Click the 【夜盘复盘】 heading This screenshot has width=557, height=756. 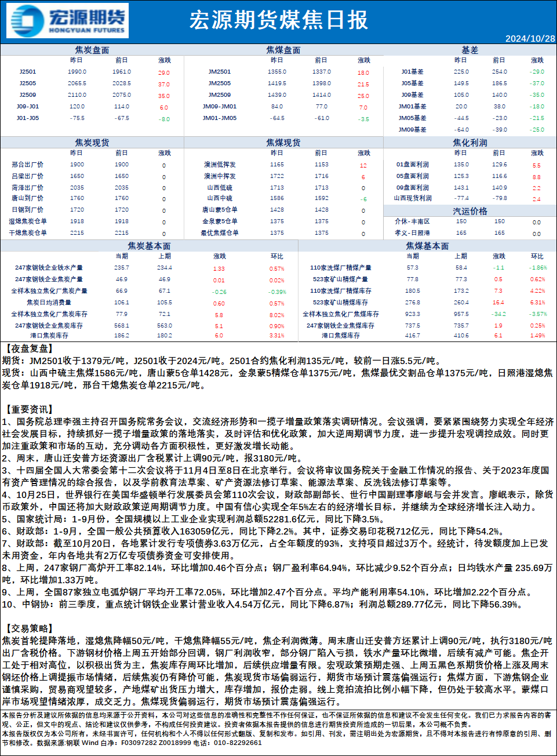tap(28, 348)
